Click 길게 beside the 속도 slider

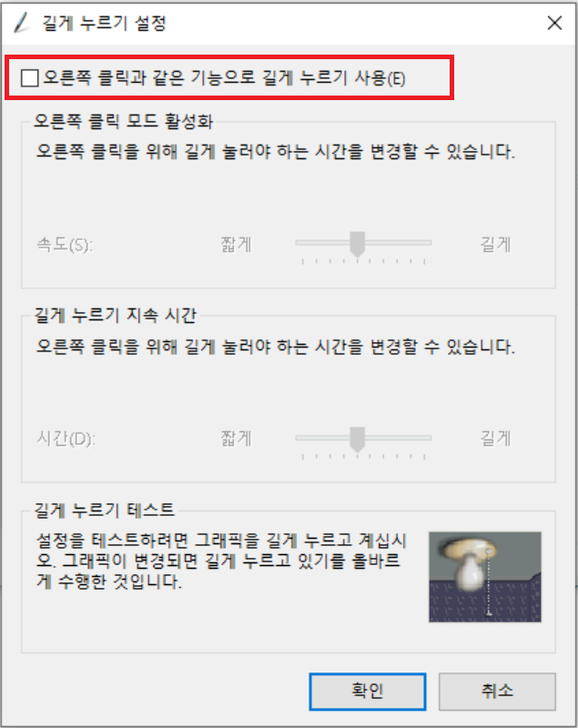pyautogui.click(x=495, y=244)
